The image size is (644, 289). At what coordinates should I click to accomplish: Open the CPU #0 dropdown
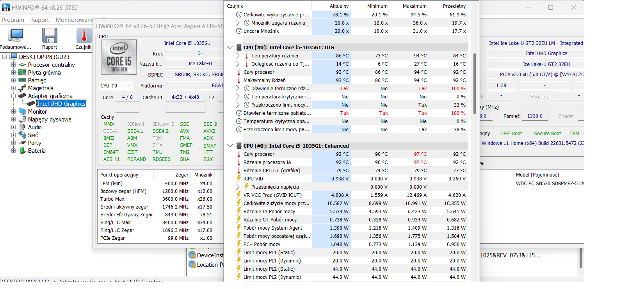point(116,86)
